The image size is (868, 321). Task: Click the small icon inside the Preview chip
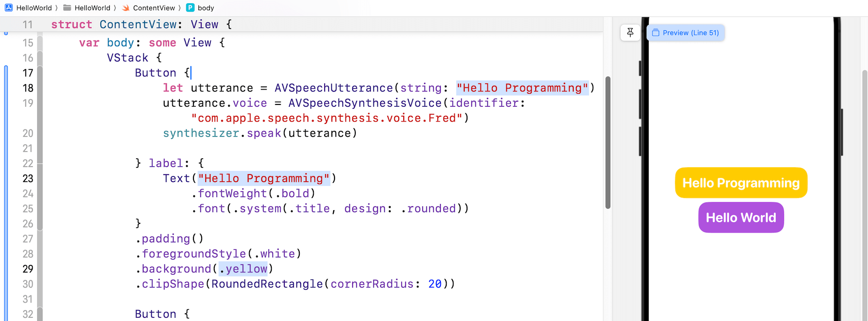656,33
